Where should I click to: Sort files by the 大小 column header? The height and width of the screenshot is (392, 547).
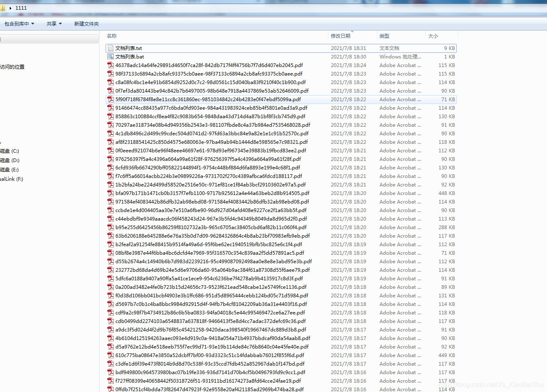[433, 36]
